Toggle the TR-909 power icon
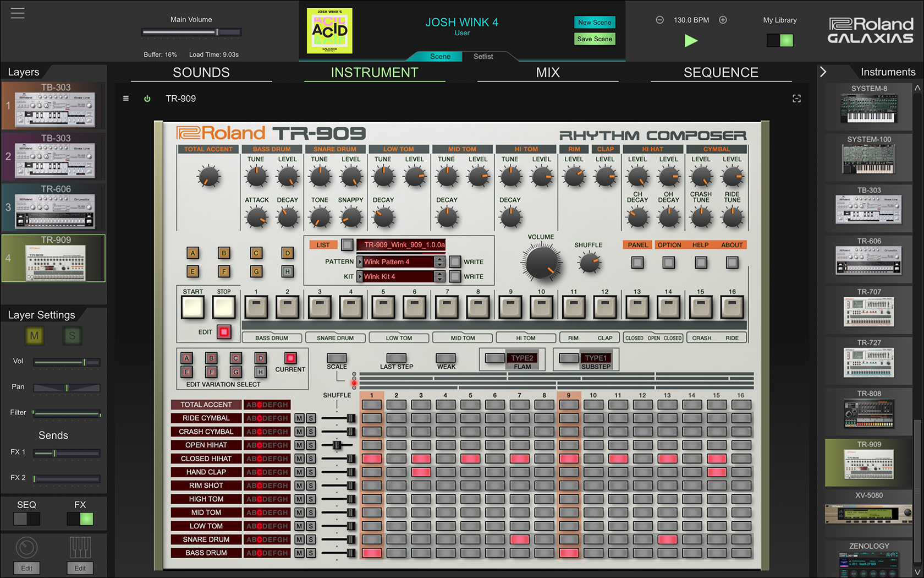924x578 pixels. tap(147, 99)
